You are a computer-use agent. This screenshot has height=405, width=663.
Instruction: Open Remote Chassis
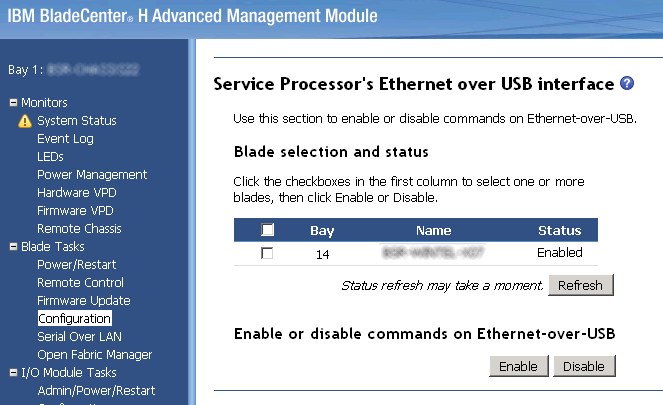(x=79, y=229)
